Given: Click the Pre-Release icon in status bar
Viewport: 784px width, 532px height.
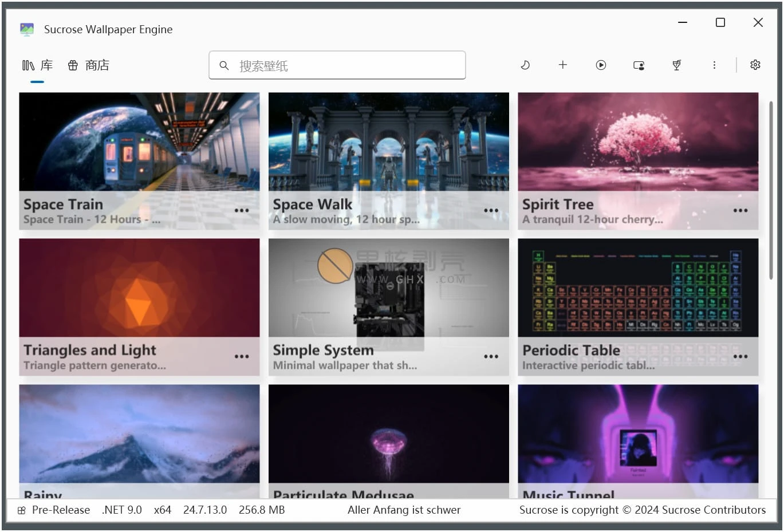Looking at the screenshot, I should pos(21,510).
